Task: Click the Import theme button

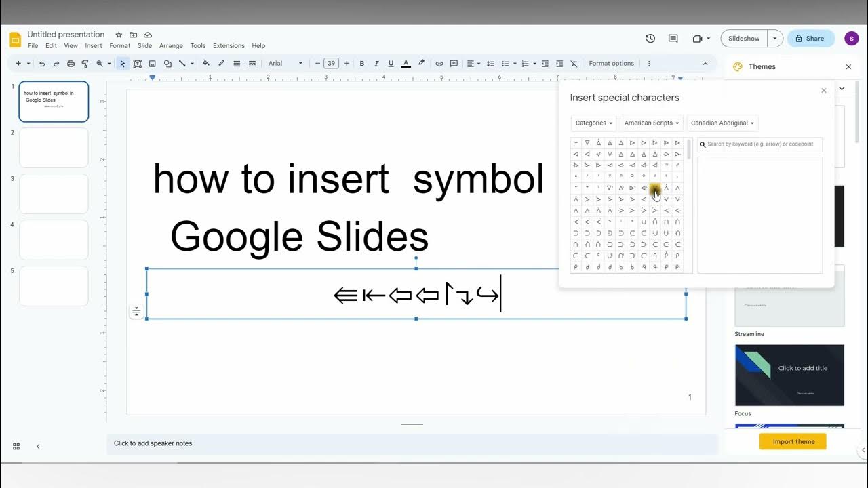Action: click(793, 441)
